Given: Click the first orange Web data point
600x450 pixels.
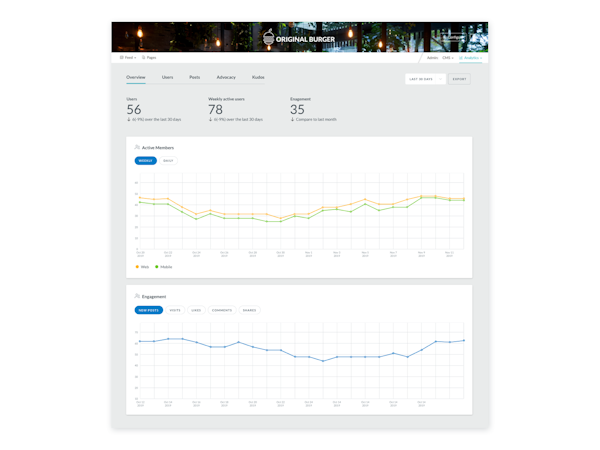Looking at the screenshot, I should (140, 197).
